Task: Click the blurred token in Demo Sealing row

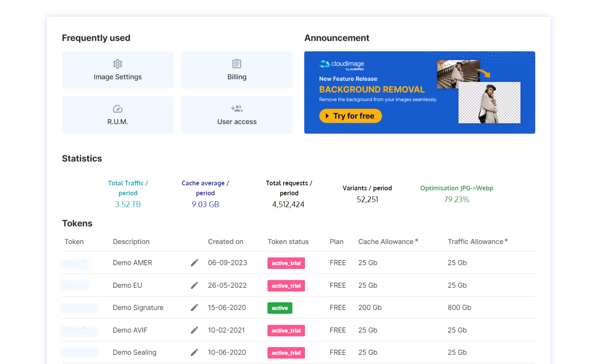Action: point(80,353)
